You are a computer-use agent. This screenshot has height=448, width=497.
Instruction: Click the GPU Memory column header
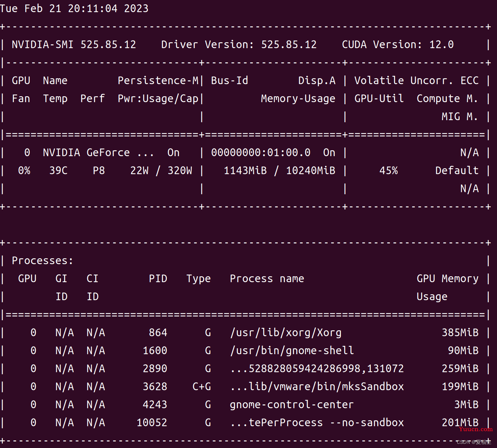tap(448, 279)
